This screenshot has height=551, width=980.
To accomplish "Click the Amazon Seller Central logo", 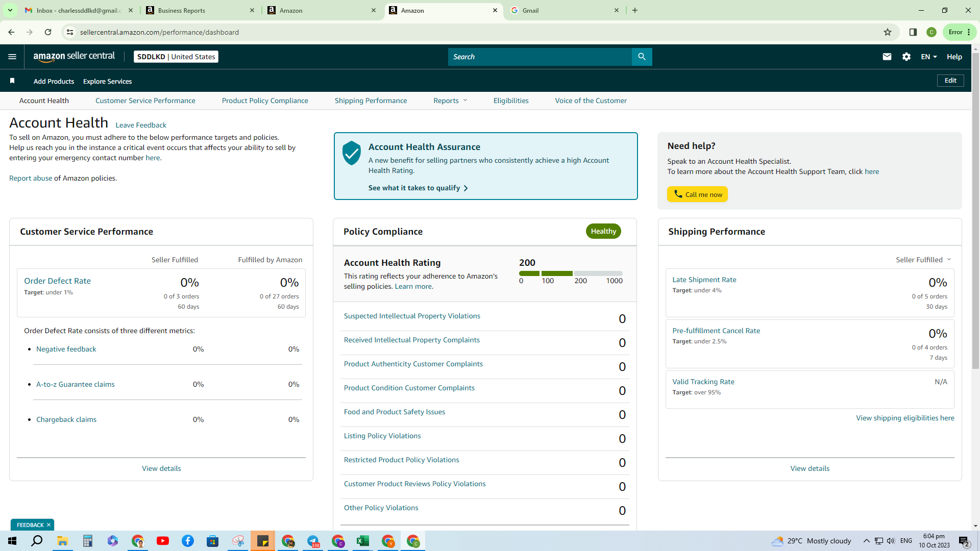I will 74,57.
